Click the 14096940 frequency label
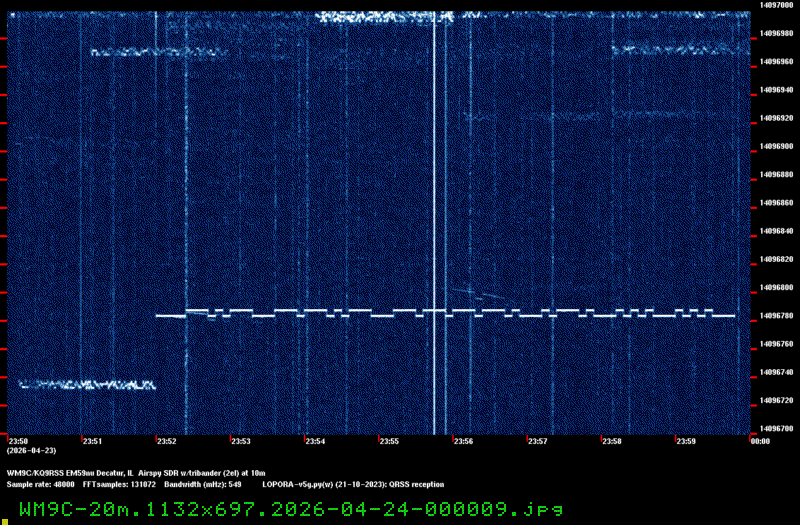 click(776, 90)
